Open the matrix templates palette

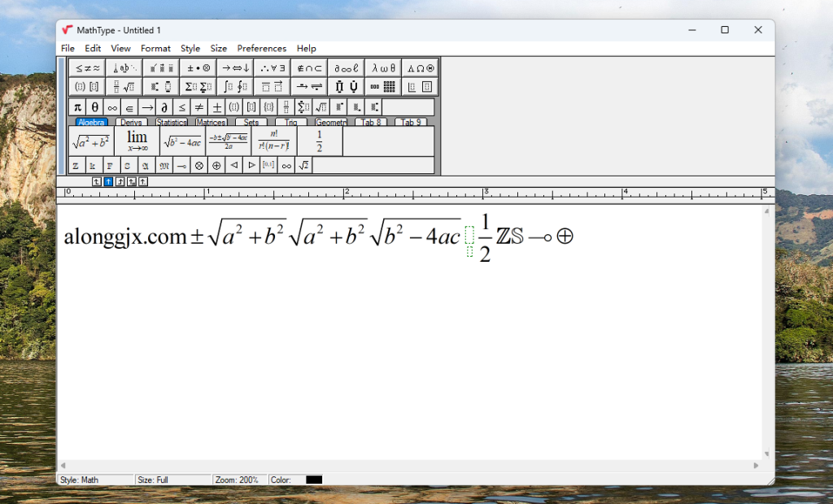tap(383, 86)
